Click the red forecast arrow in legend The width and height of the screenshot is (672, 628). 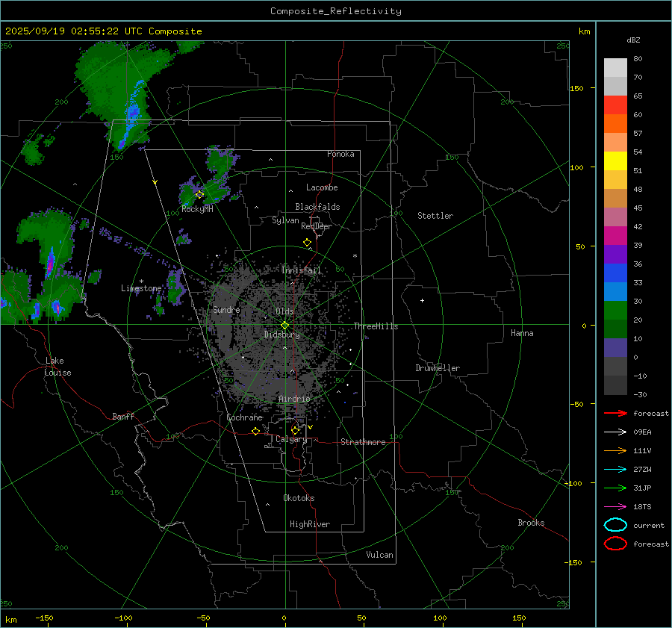coord(615,413)
